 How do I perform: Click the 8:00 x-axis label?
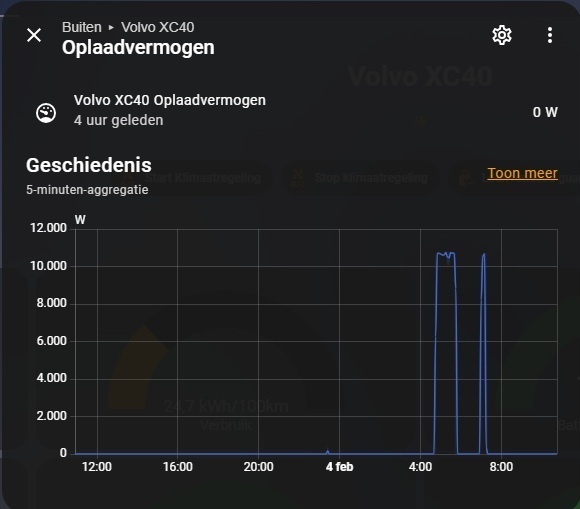click(x=501, y=467)
